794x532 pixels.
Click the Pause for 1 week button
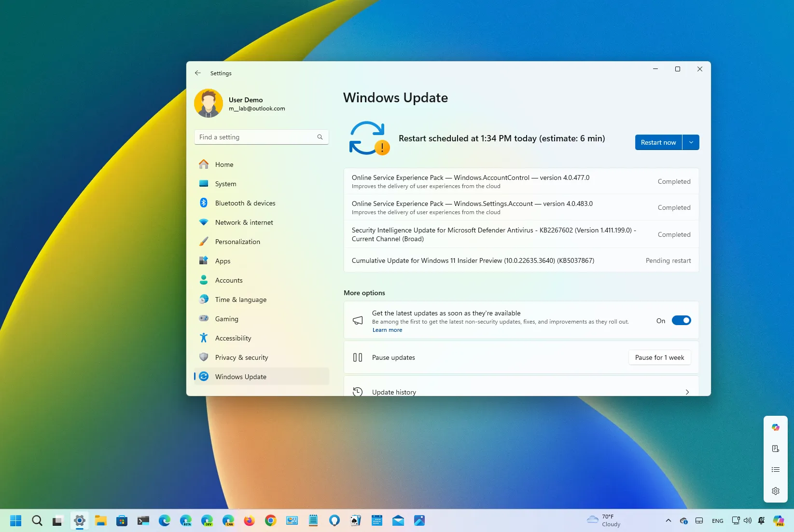tap(659, 357)
